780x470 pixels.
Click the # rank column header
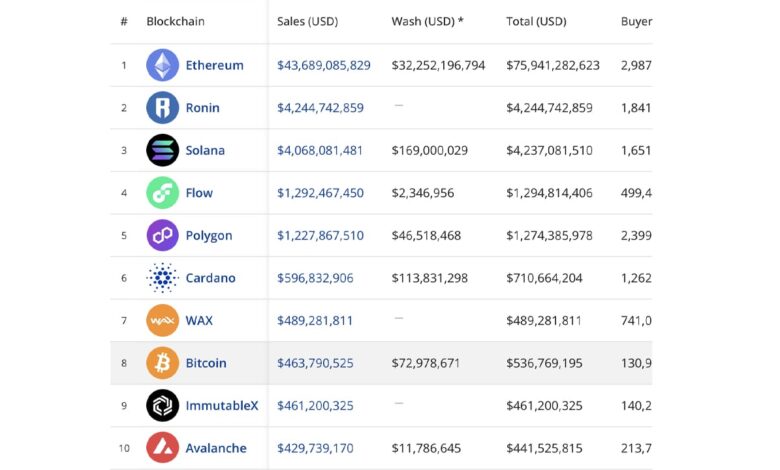pyautogui.click(x=124, y=21)
